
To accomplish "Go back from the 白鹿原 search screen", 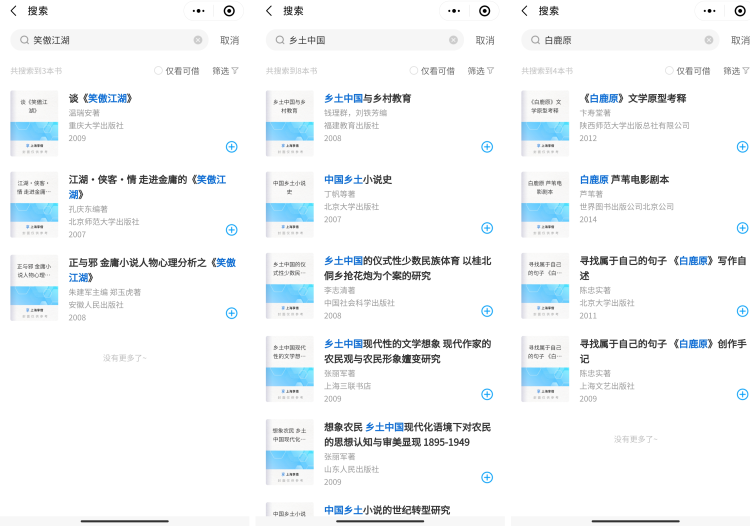I will [525, 11].
